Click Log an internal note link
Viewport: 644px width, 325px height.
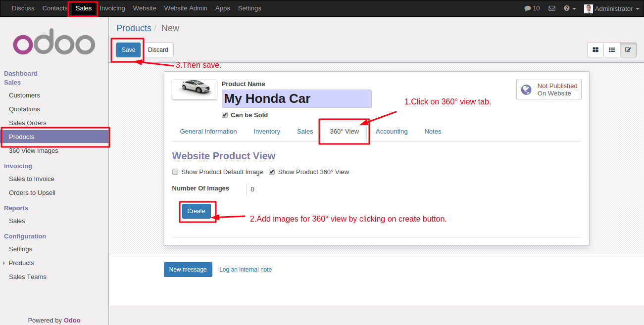pos(246,270)
